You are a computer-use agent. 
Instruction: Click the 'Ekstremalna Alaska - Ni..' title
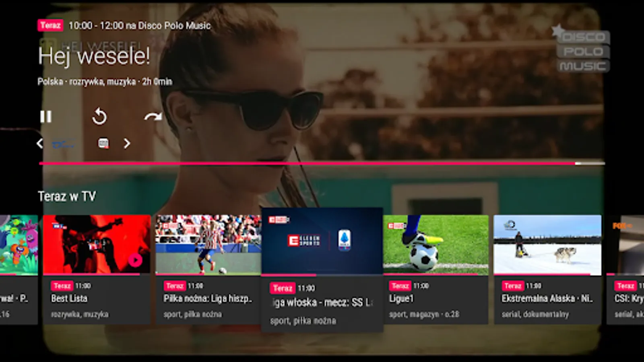tap(547, 298)
